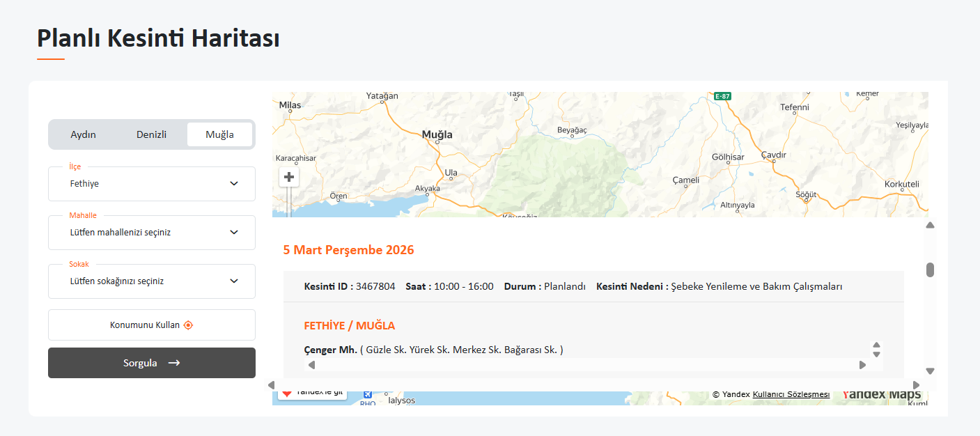The width and height of the screenshot is (980, 436).
Task: Click the panel horizontal scroll-right arrow
Action: [916, 385]
